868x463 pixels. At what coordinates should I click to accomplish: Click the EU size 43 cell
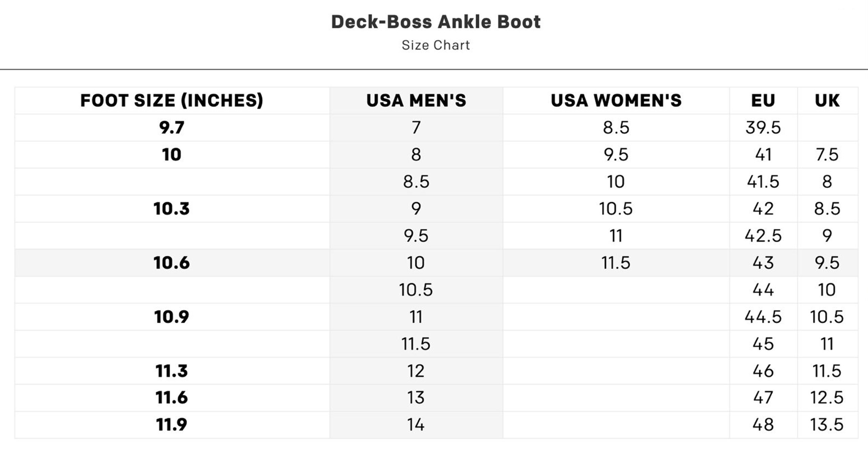pos(763,263)
